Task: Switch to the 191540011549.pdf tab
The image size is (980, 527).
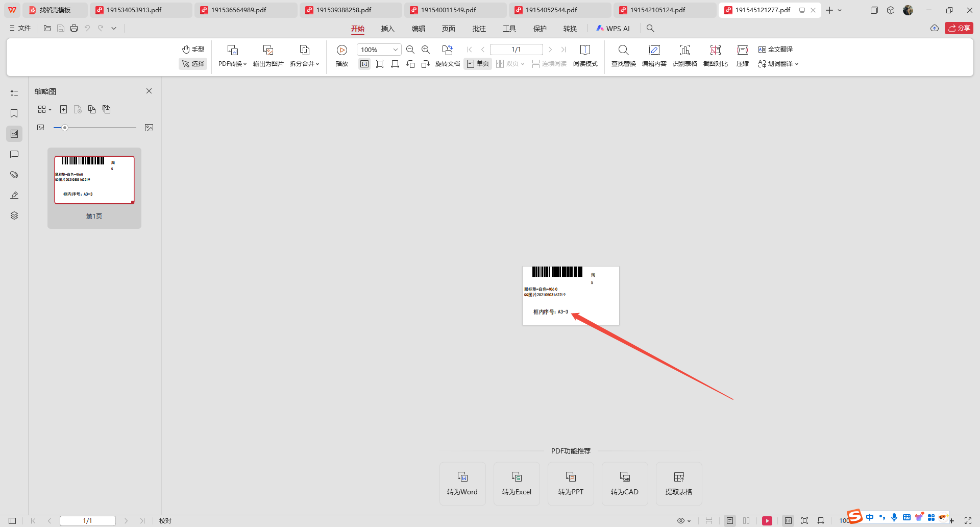Action: click(x=455, y=10)
